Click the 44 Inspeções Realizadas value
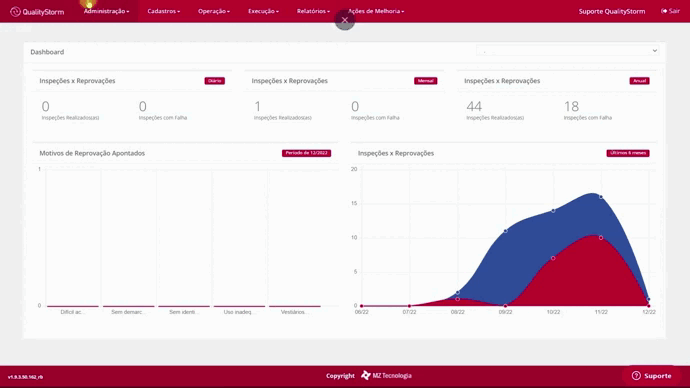Screen dimensions: 690x388 pyautogui.click(x=474, y=106)
